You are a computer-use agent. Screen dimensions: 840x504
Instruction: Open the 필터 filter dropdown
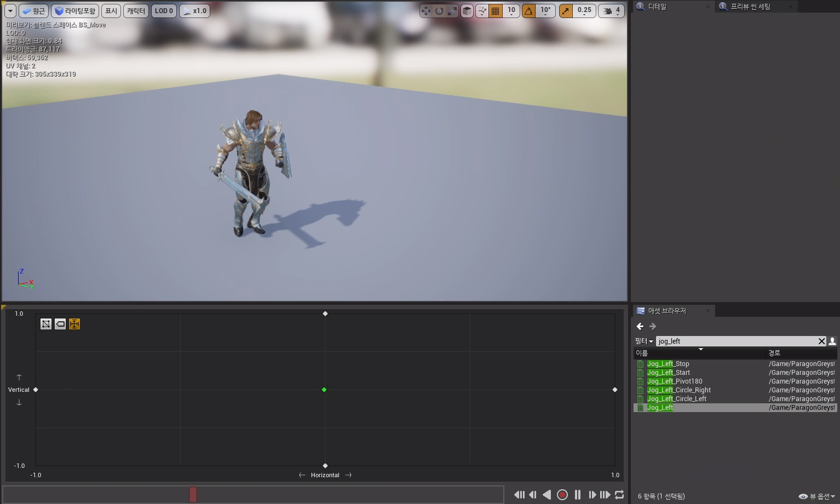[644, 341]
